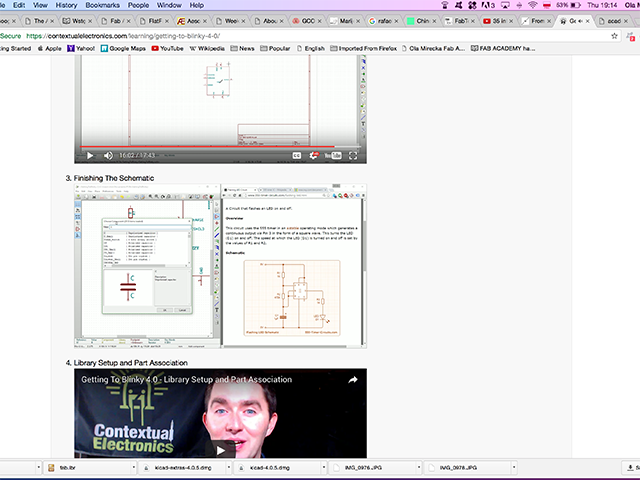Screen dimensions: 640x480
Task: Click the AirPlay display icon in menu bar
Action: [x=505, y=5]
